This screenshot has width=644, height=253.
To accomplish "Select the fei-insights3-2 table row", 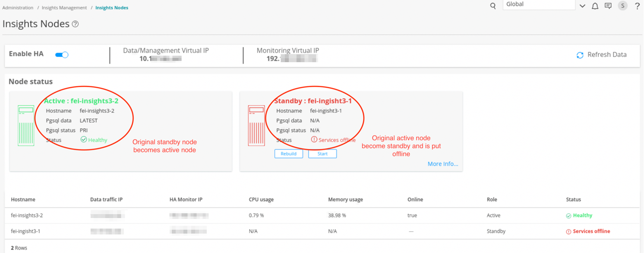I will click(27, 215).
